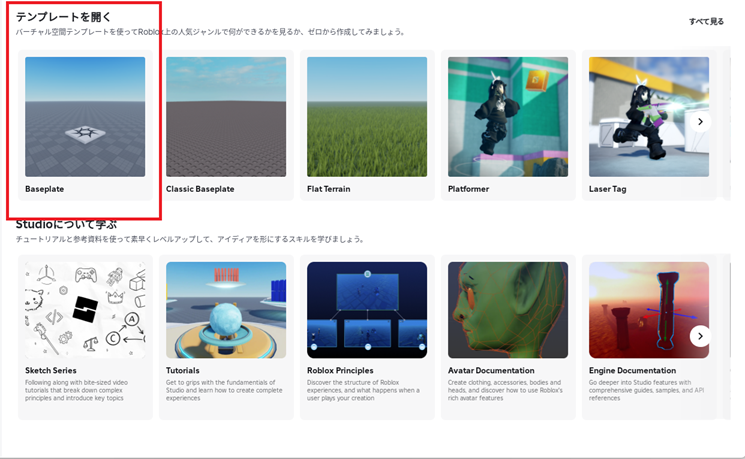
Task: Click the Classic Baseplate title text
Action: [200, 188]
